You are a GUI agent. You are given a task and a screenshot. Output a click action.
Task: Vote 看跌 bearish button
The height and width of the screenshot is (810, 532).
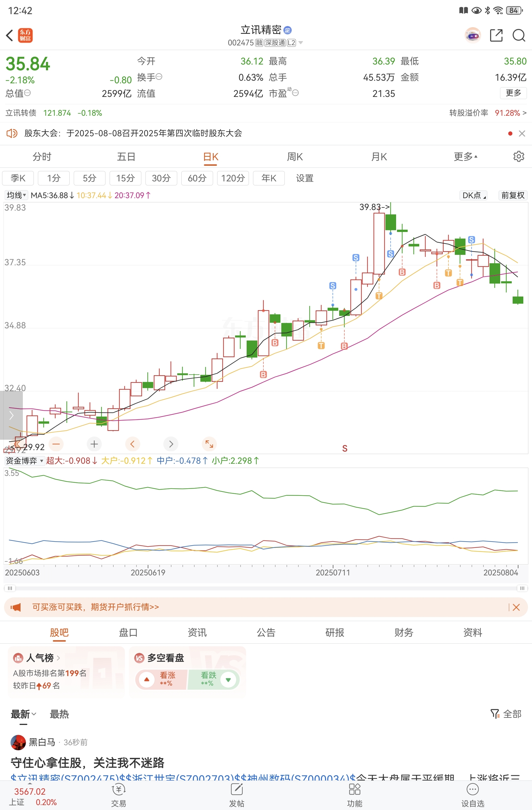214,679
